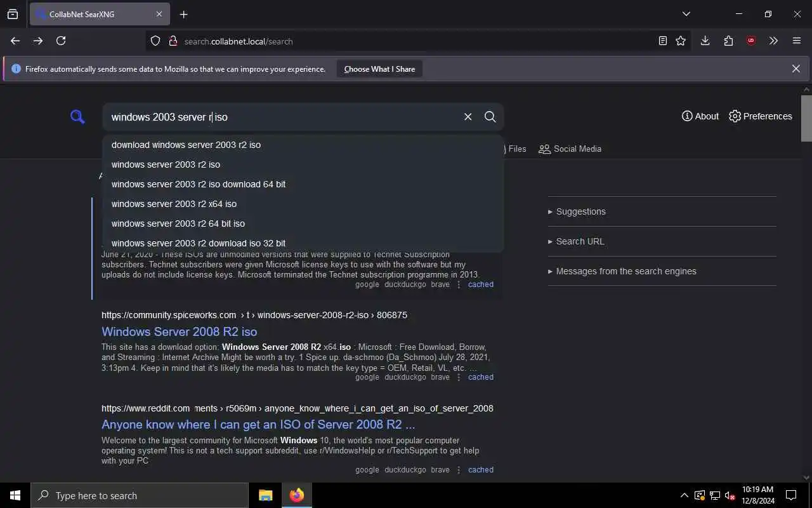List all tabs dropdown arrow

pos(686,14)
